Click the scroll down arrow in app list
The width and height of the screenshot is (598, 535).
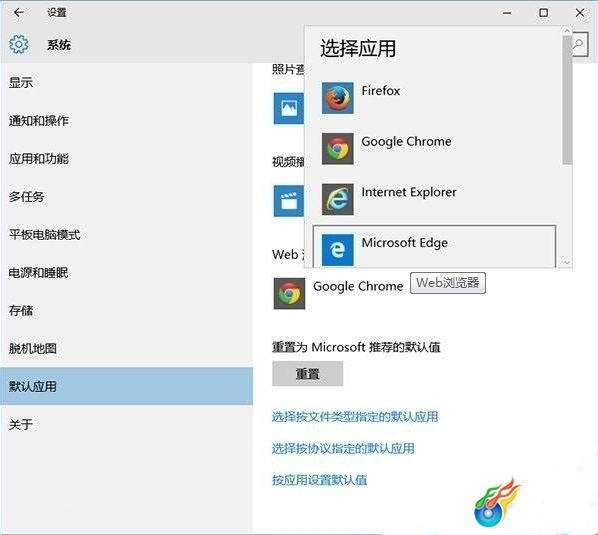(x=567, y=262)
